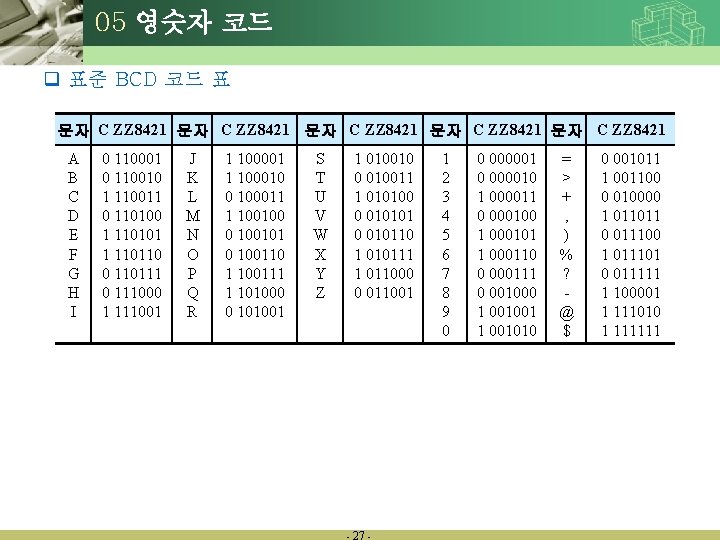The width and height of the screenshot is (720, 540).
Task: Click code "1 110011" beside letter C
Action: [x=132, y=197]
